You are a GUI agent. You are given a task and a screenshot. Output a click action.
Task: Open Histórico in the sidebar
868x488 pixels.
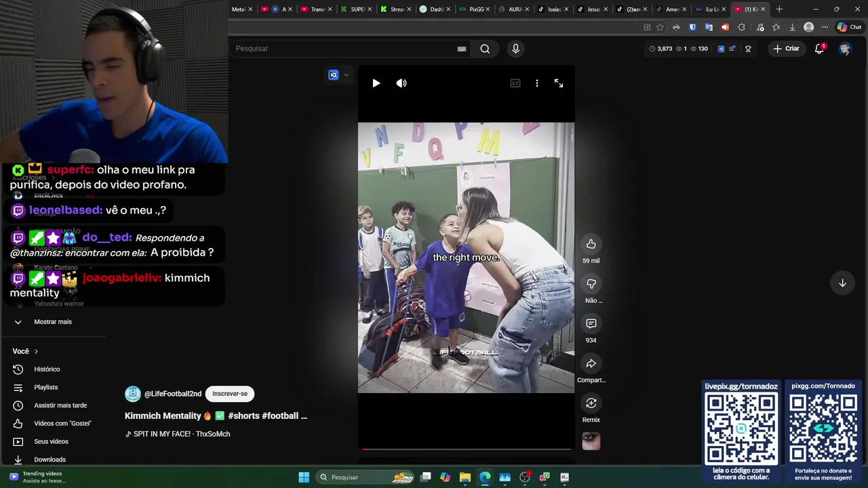[47, 369]
